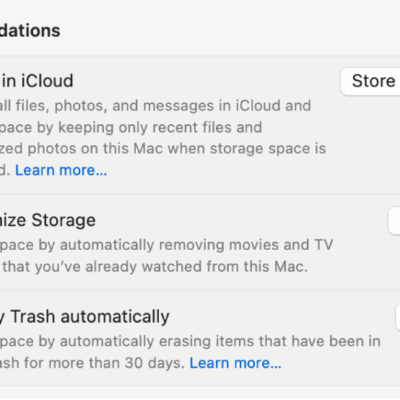Click text 'photos on this Mac when storage space is'
This screenshot has height=400, width=400.
[177, 149]
